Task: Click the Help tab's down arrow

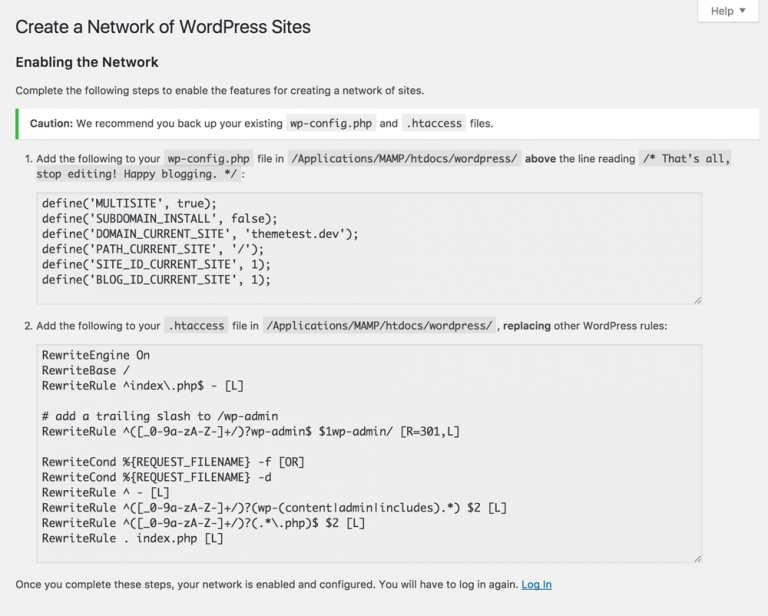Action: pyautogui.click(x=743, y=11)
